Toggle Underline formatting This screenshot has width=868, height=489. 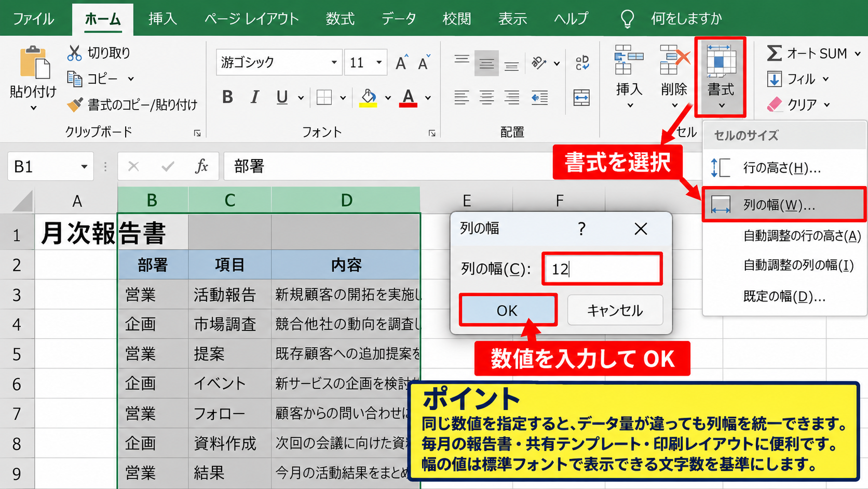click(282, 97)
